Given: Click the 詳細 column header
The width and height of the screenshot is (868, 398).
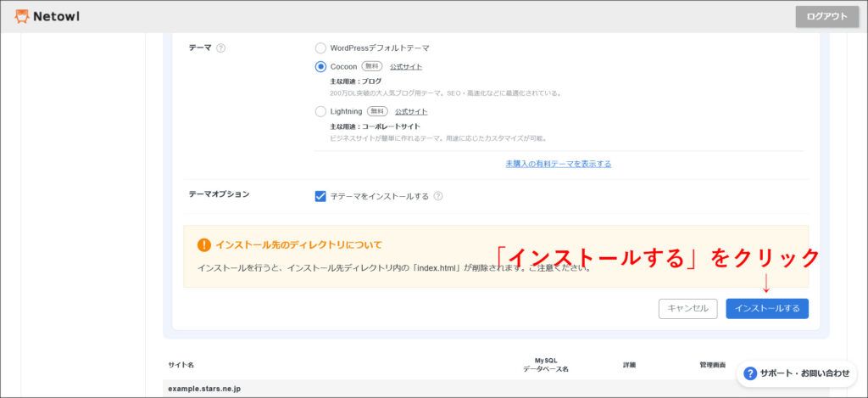Looking at the screenshot, I should tap(630, 365).
